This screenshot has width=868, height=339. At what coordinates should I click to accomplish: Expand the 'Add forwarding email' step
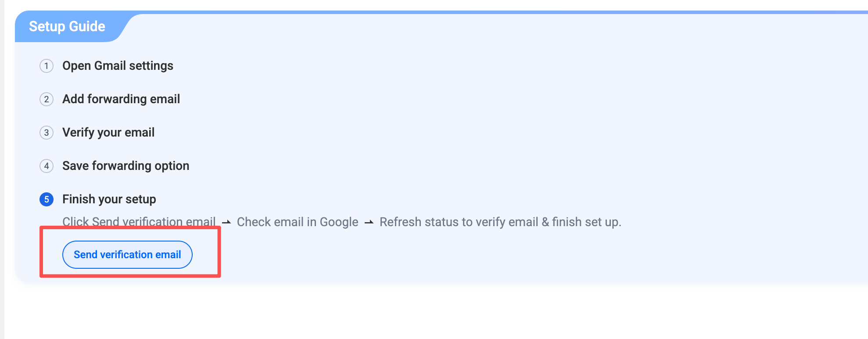[121, 99]
